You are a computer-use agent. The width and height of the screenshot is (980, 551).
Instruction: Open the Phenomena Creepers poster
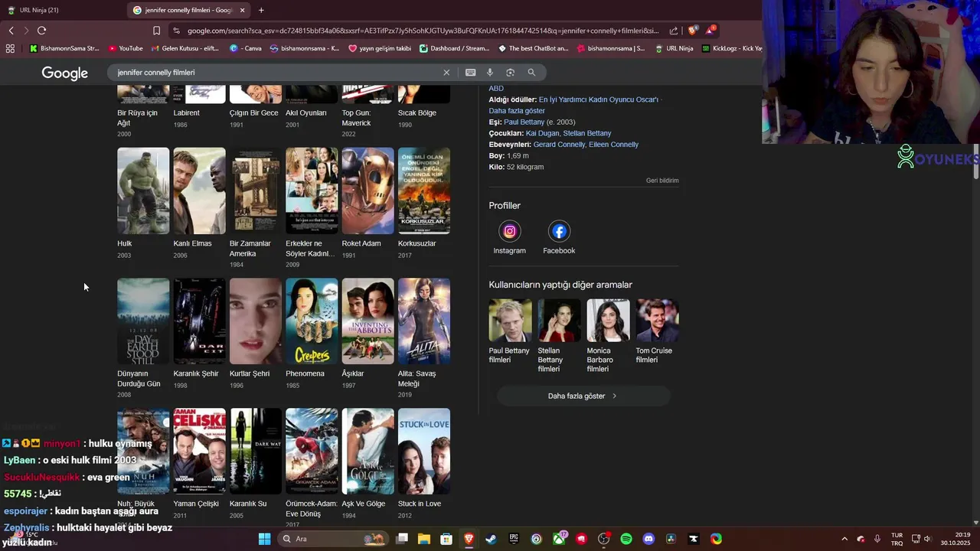click(x=312, y=321)
